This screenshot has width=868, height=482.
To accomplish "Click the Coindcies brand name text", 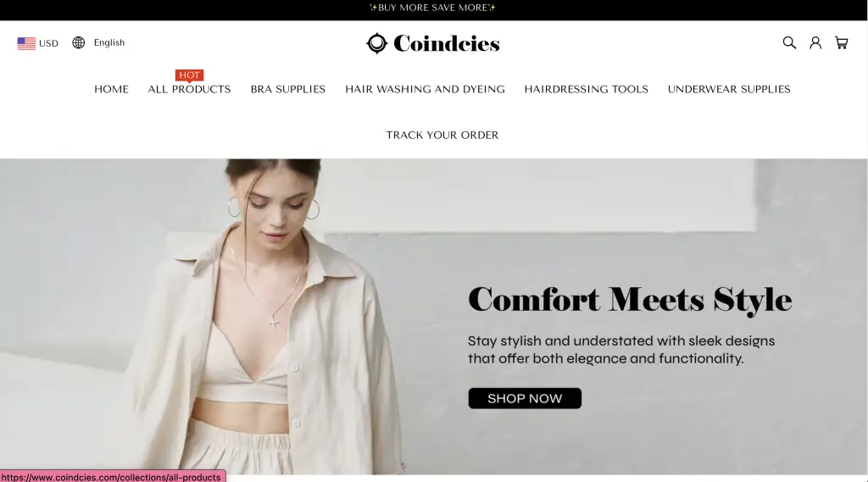I will pyautogui.click(x=447, y=44).
